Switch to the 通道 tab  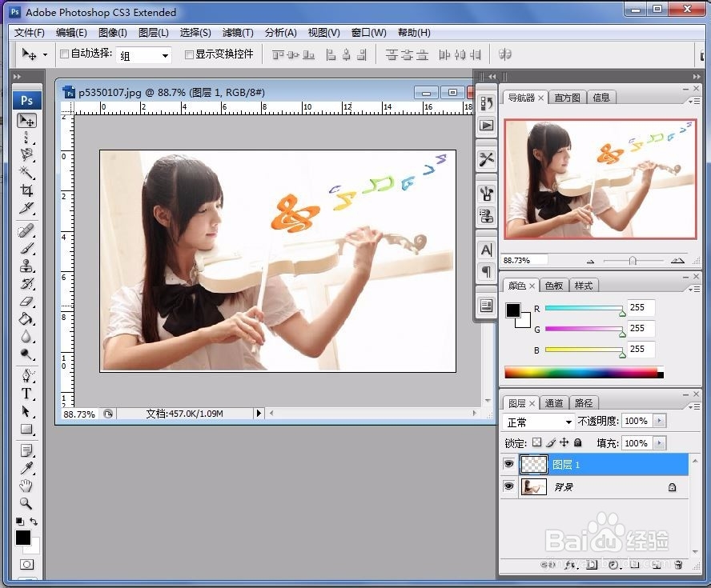click(x=554, y=402)
